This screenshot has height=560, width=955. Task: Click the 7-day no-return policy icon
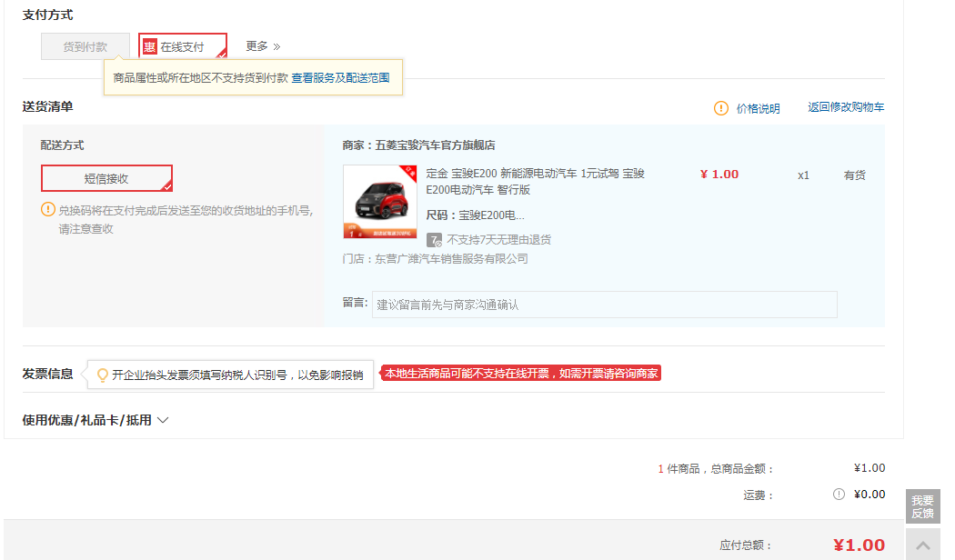pos(434,240)
